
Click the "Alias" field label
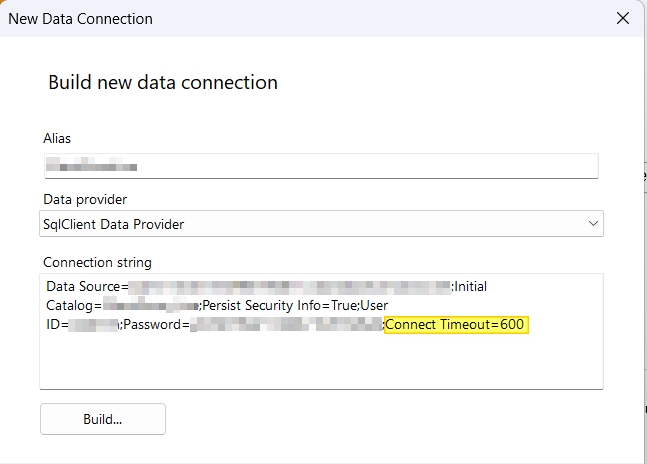click(x=57, y=138)
